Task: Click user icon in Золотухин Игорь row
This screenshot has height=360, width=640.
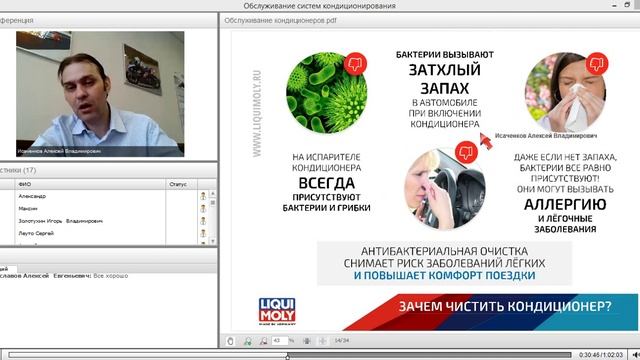Action: [x=203, y=221]
